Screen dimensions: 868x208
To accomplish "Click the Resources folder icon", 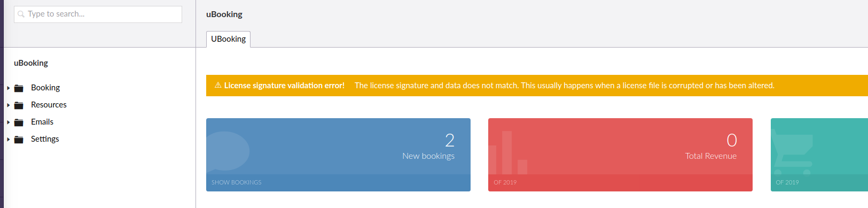I will 19,105.
